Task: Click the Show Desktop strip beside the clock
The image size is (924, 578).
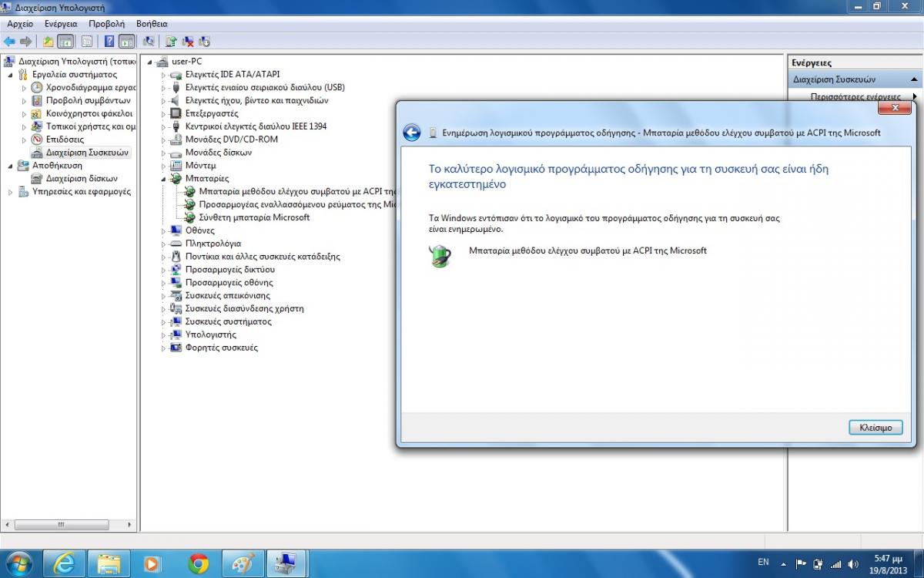Action: (919, 564)
